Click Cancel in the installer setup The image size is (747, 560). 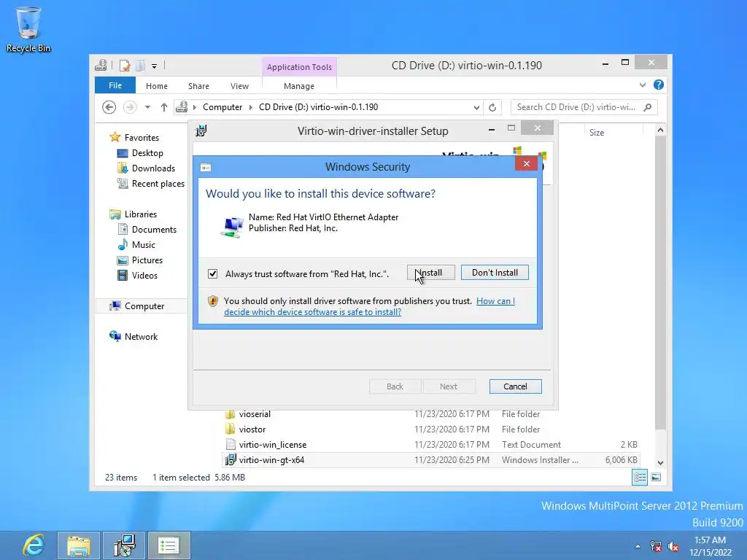(516, 386)
